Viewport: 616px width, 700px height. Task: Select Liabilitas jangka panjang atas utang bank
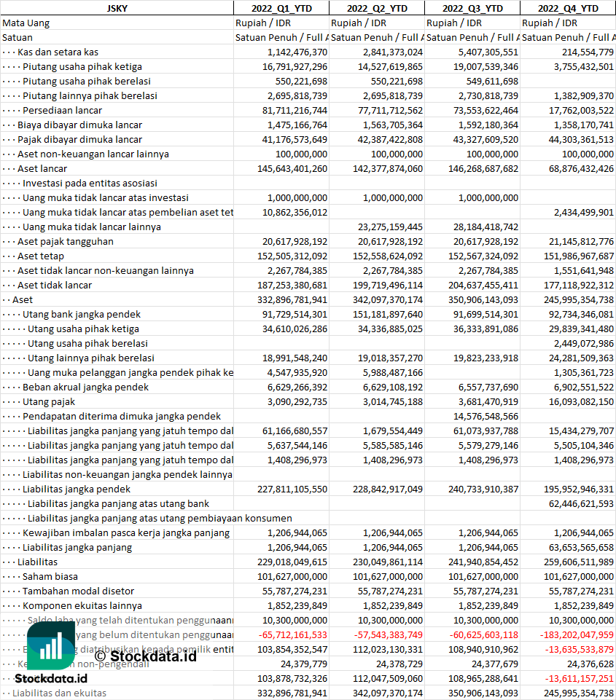(x=118, y=504)
